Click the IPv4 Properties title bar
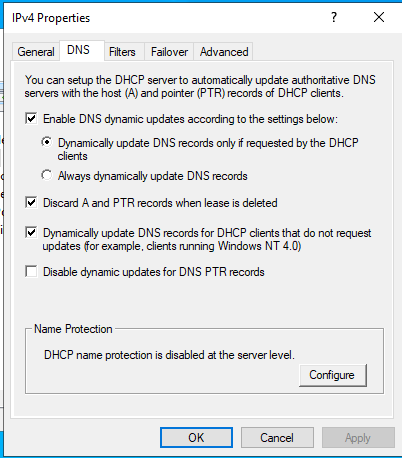Viewport: 402px width, 458px height. point(167,18)
